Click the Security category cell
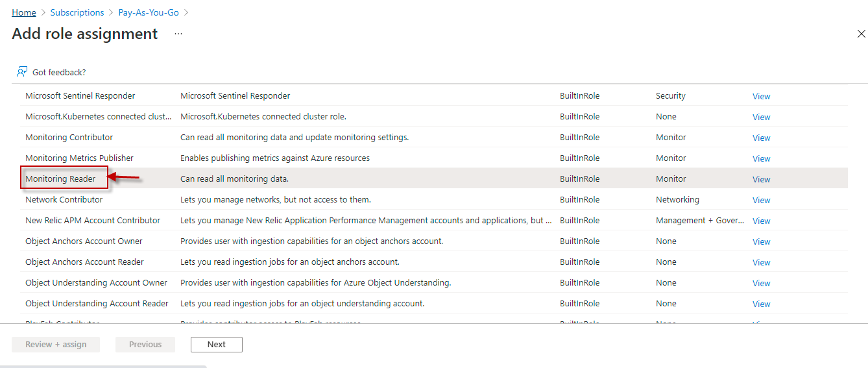This screenshot has height=368, width=868. pyautogui.click(x=671, y=95)
